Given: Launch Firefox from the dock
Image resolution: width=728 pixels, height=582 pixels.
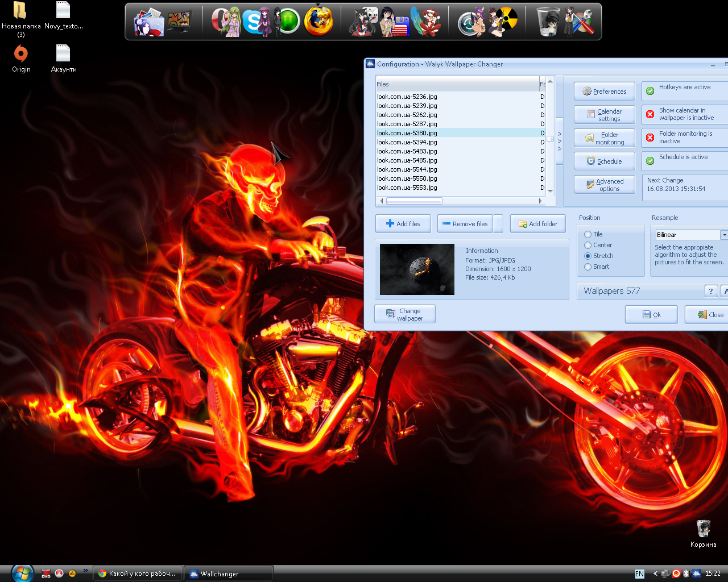Looking at the screenshot, I should 318,22.
